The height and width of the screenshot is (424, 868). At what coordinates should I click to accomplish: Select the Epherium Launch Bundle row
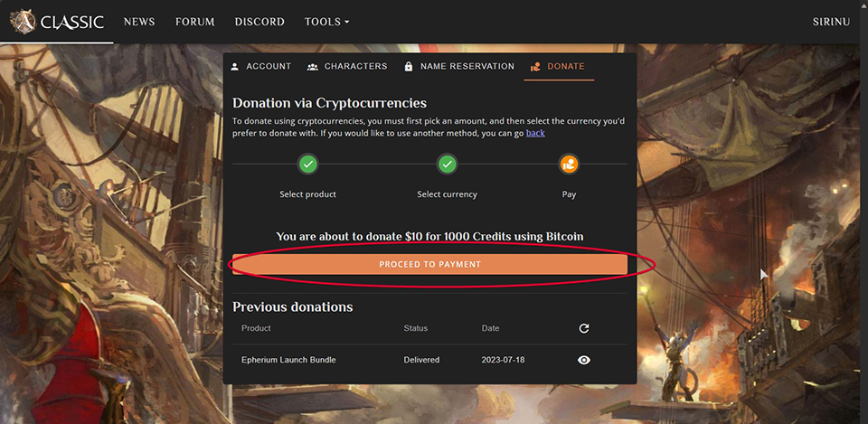coord(288,360)
